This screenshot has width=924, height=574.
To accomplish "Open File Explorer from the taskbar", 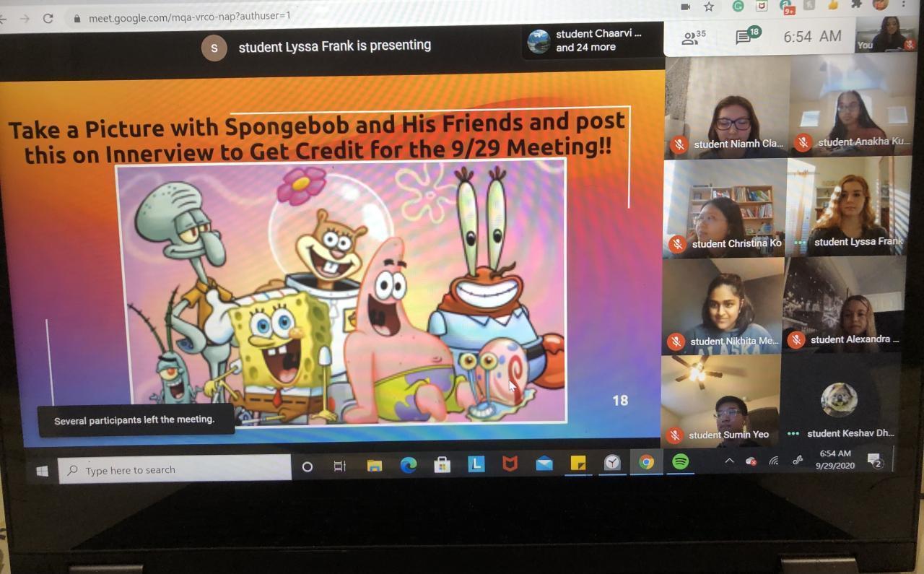I will tap(374, 466).
